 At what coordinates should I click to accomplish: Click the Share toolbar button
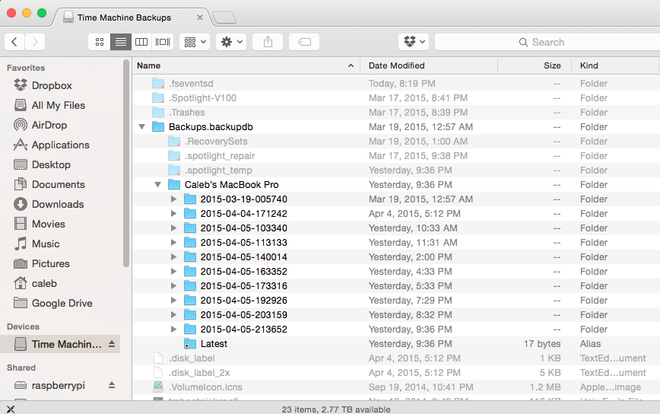point(268,42)
